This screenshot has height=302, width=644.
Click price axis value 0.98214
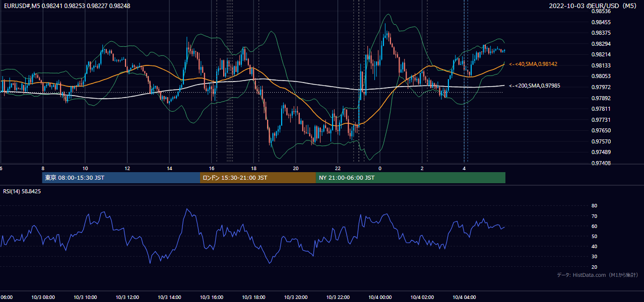tap(601, 55)
